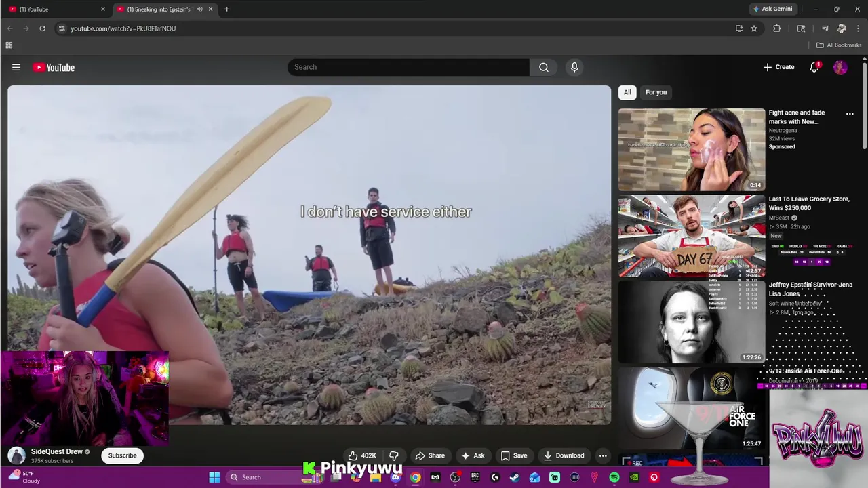Launch Epic Games from the taskbar
This screenshot has height=488, width=868.
(x=475, y=477)
